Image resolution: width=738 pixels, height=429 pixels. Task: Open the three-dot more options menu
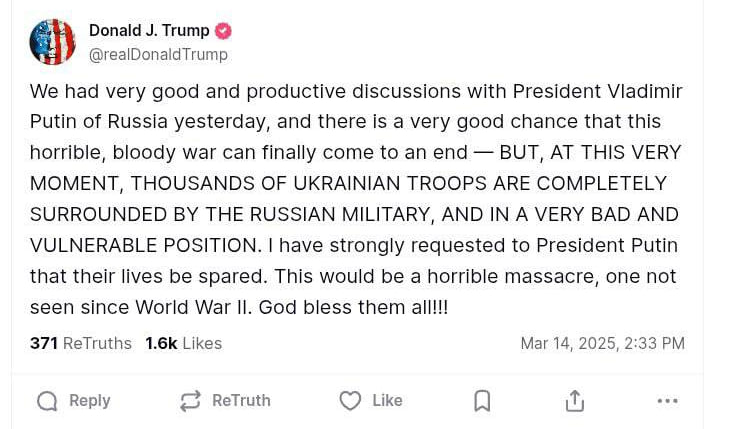(667, 401)
